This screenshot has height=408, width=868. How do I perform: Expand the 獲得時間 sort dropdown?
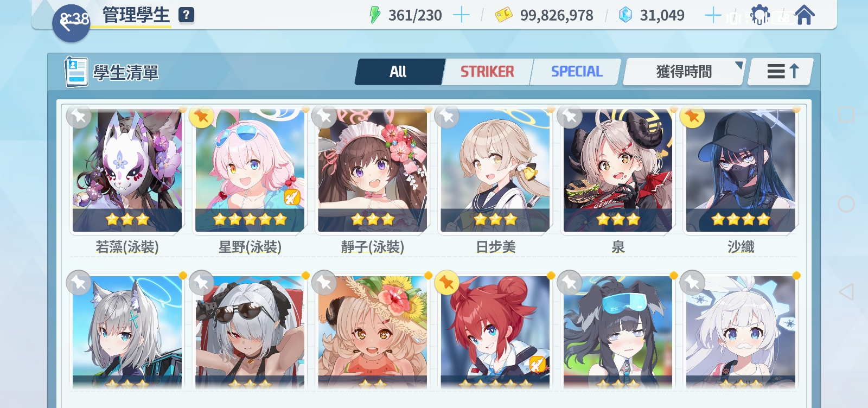(x=684, y=72)
